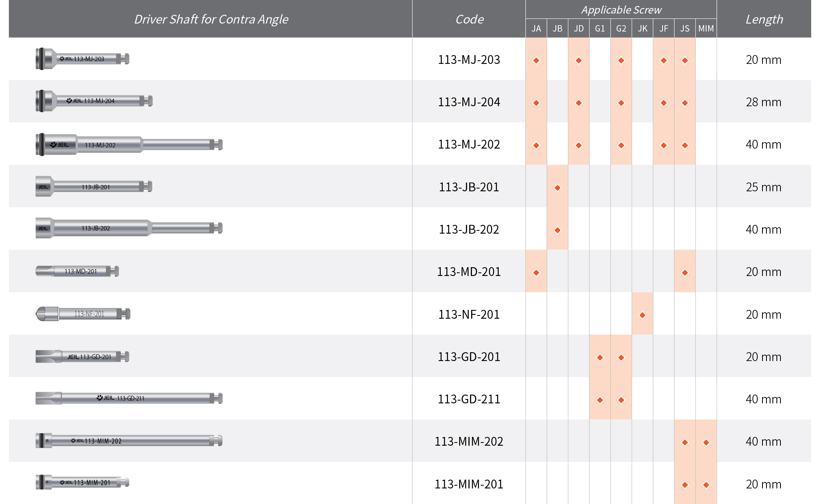Select code text 113-MJ-204
This screenshot has height=504, width=826.
tap(469, 102)
